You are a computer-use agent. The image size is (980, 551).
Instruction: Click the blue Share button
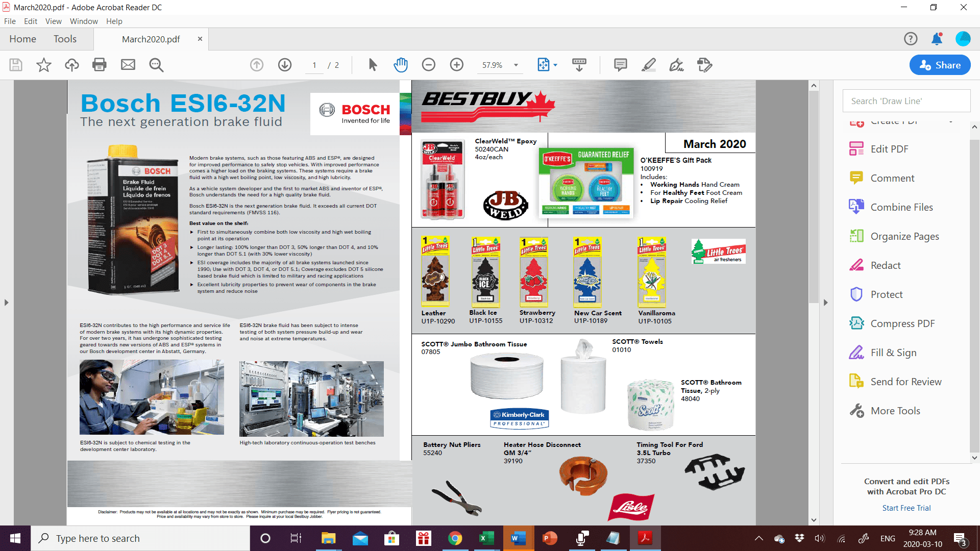(940, 65)
